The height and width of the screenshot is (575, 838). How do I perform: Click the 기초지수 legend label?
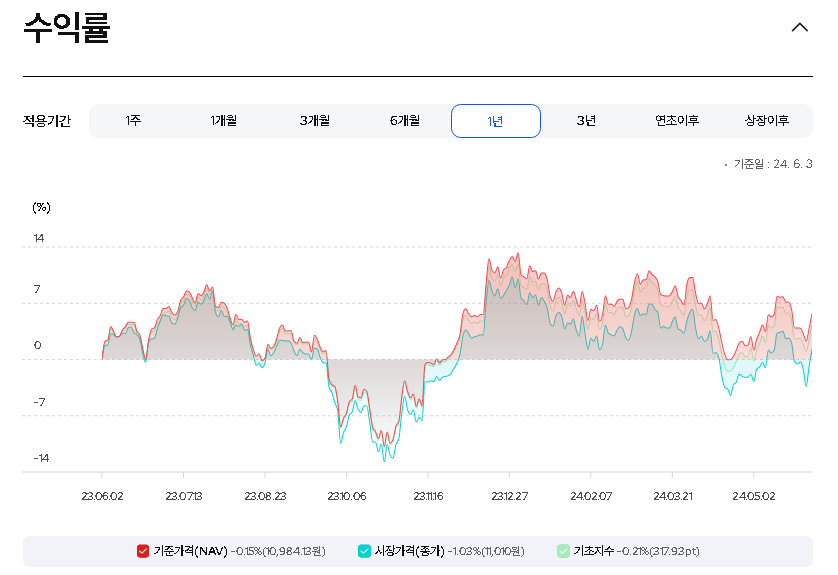pyautogui.click(x=593, y=551)
